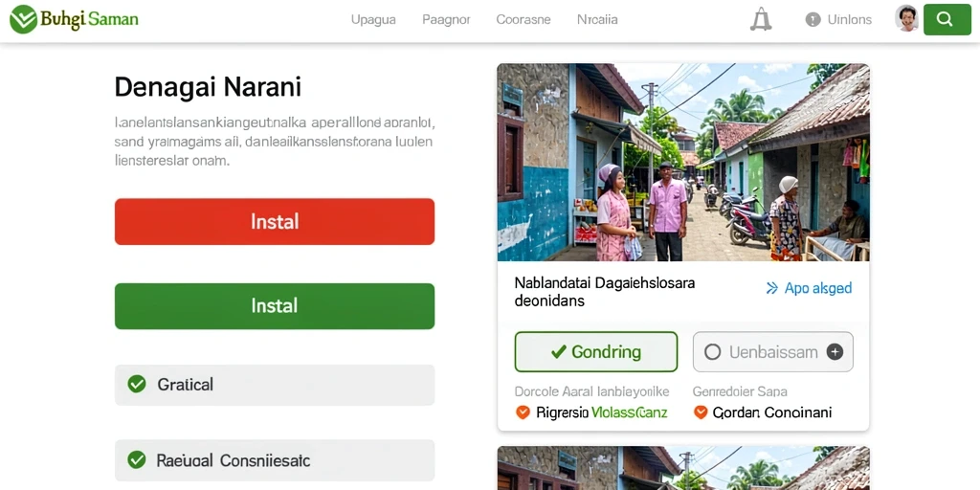
Task: Open the Upagua menu item
Action: (x=373, y=19)
